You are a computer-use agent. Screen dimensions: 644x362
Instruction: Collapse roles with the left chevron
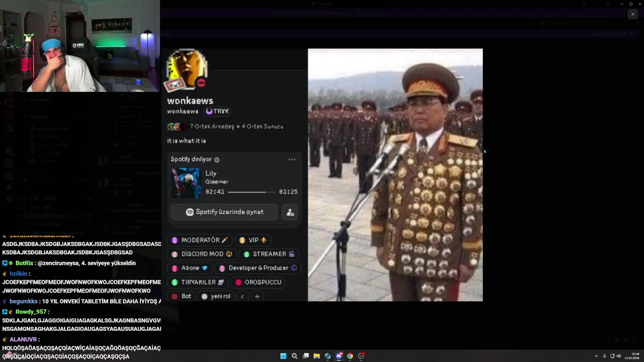[242, 297]
